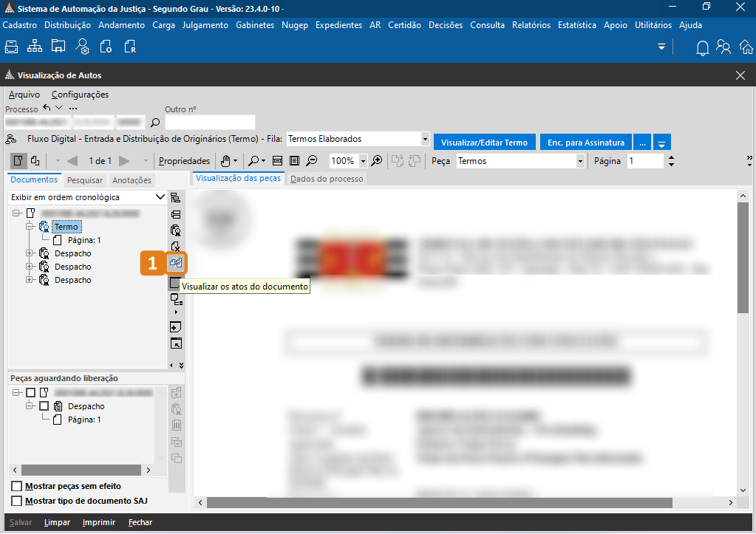Click the Visualizar os atos do documento icon

pyautogui.click(x=176, y=263)
